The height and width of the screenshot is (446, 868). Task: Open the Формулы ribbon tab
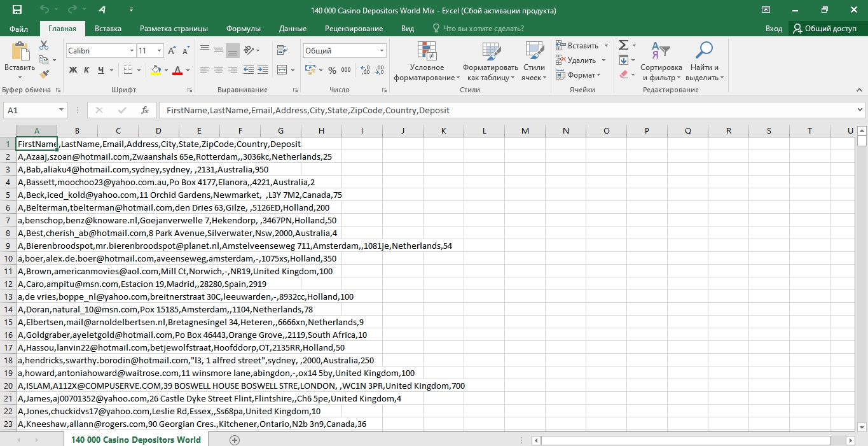pyautogui.click(x=244, y=29)
